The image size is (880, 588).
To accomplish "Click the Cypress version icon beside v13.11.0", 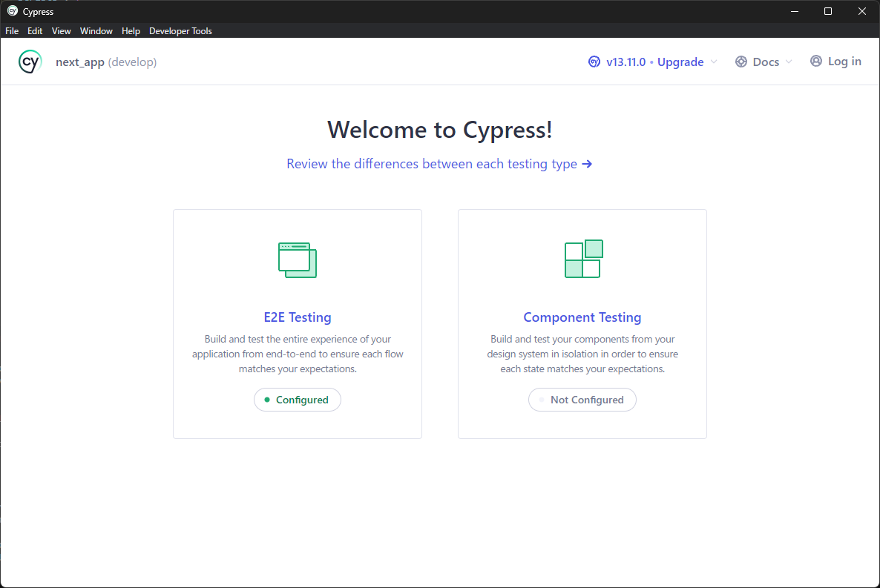I will click(x=594, y=62).
